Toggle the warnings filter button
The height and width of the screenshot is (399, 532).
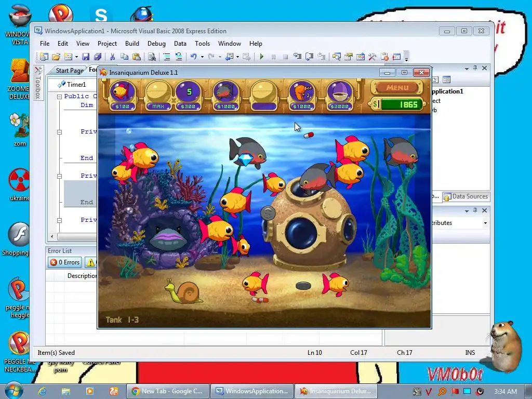[91, 262]
